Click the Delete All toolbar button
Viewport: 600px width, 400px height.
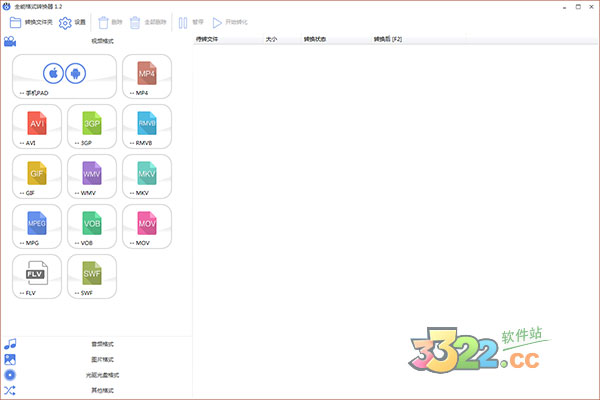coord(148,23)
